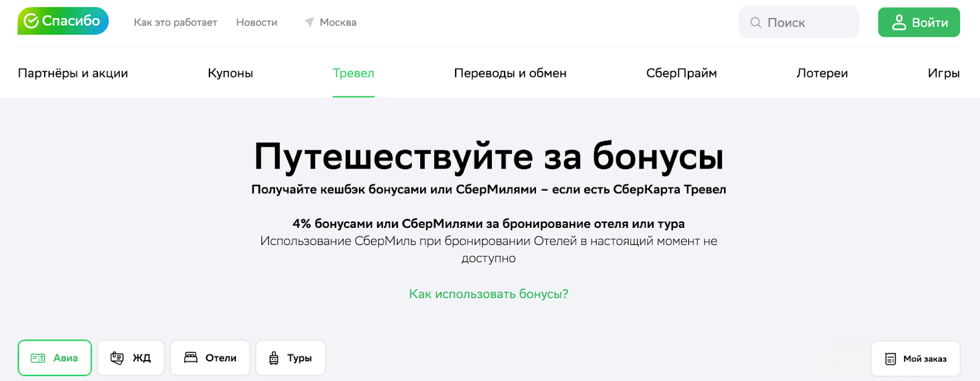Open the Купоны section
This screenshot has width=980, height=381.
230,73
